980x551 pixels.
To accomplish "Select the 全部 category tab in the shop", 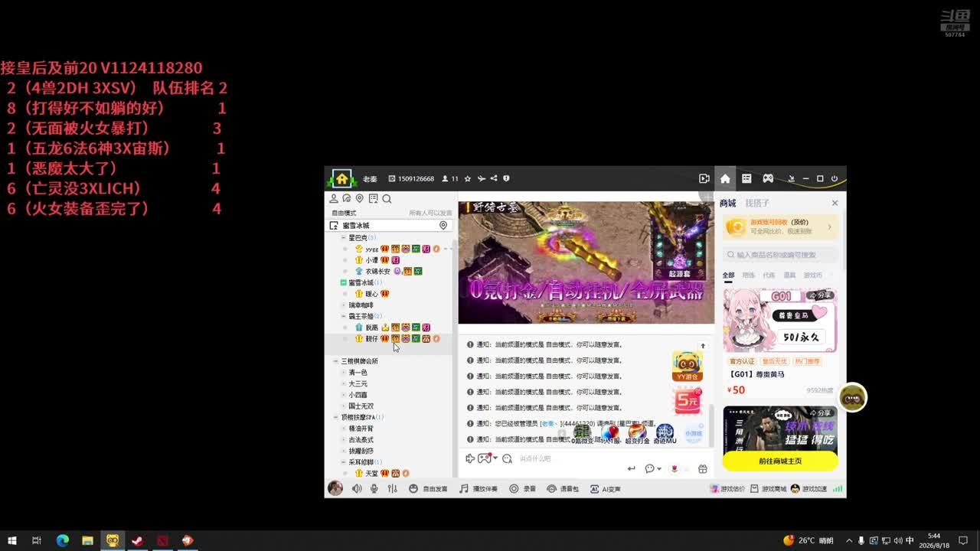I will point(728,275).
